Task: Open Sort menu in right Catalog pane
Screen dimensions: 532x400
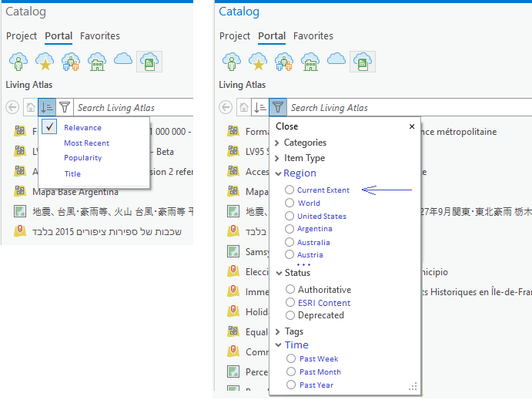Action: click(x=260, y=107)
